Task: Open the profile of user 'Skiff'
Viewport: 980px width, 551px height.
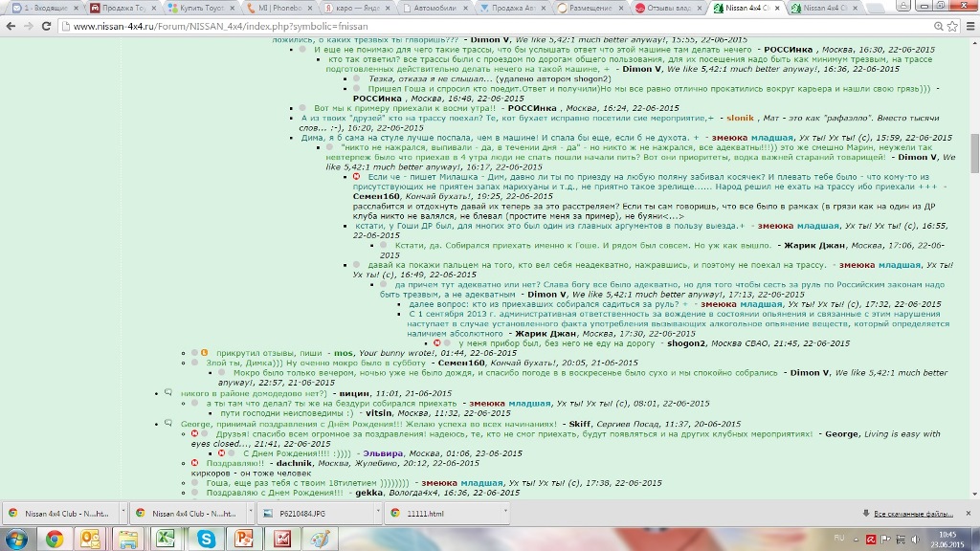Action: point(579,424)
